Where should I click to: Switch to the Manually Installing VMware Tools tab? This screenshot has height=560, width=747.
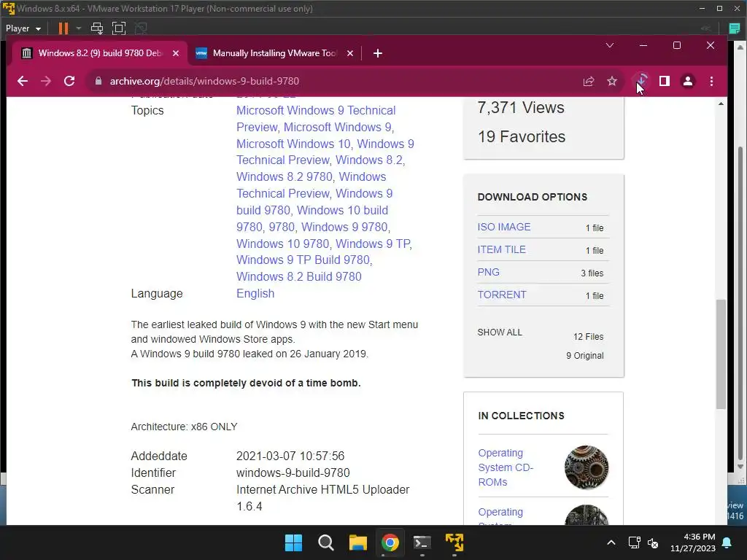tap(275, 53)
